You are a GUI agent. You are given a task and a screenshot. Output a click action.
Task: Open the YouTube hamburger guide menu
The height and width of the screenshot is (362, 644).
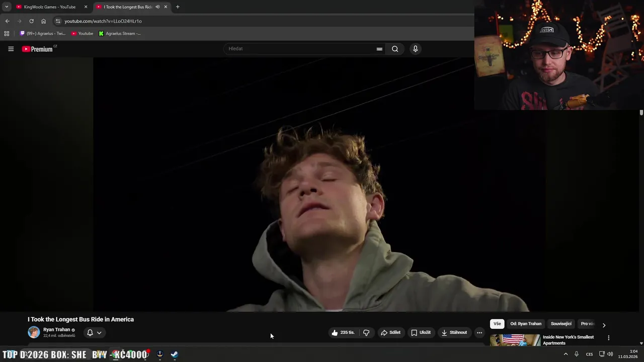[x=11, y=49]
